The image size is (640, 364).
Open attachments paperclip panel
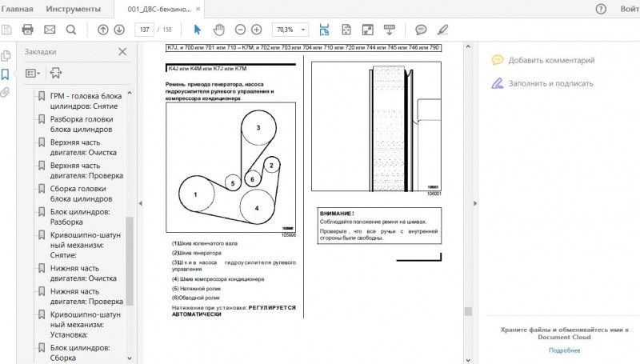(5, 93)
